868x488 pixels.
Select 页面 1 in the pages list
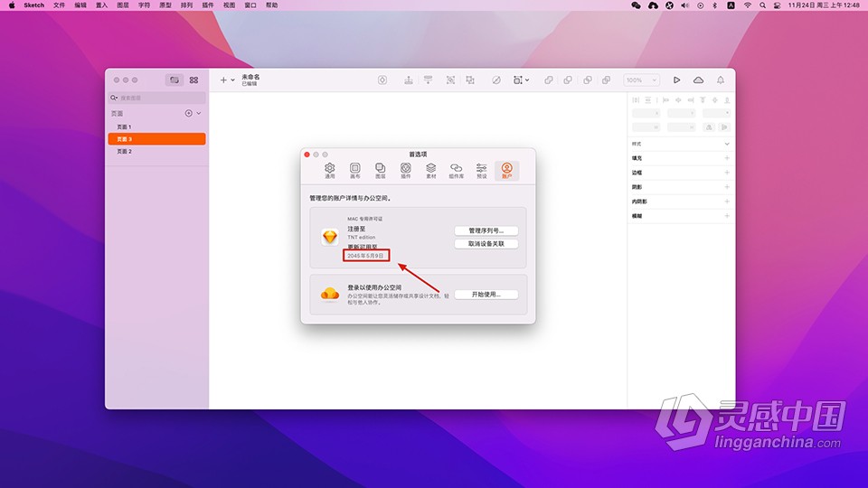pos(157,127)
